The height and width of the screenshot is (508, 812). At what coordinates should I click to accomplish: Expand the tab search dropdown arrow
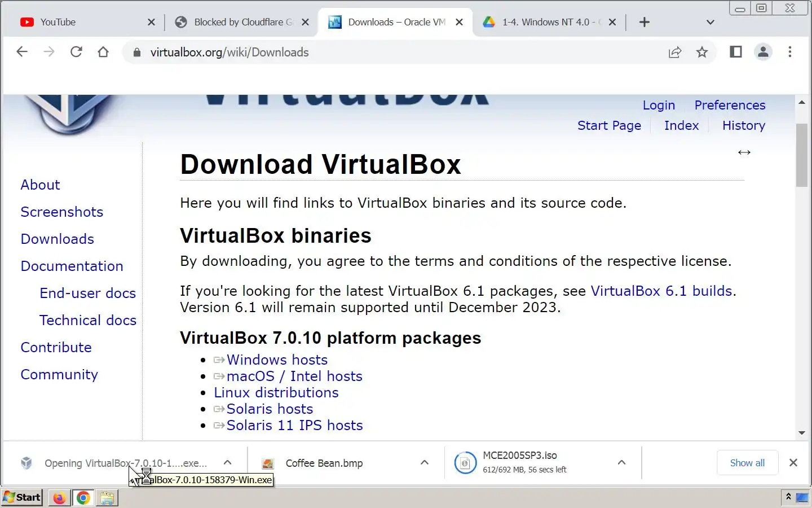(x=710, y=22)
